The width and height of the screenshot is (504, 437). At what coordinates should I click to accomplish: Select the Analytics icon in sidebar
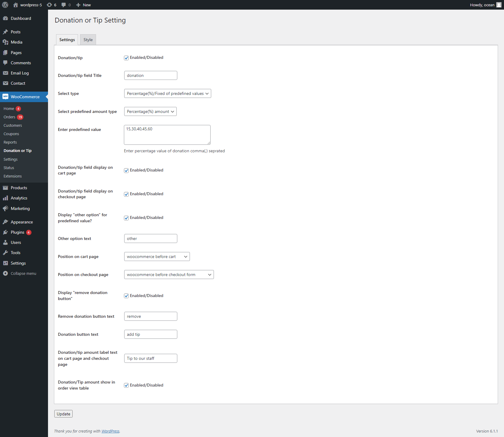(x=6, y=198)
